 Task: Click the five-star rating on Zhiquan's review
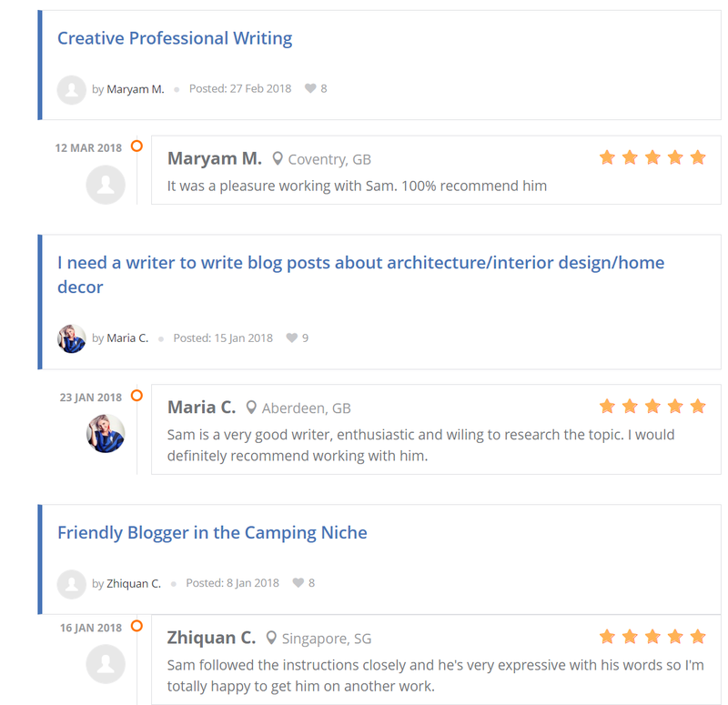pyautogui.click(x=652, y=636)
